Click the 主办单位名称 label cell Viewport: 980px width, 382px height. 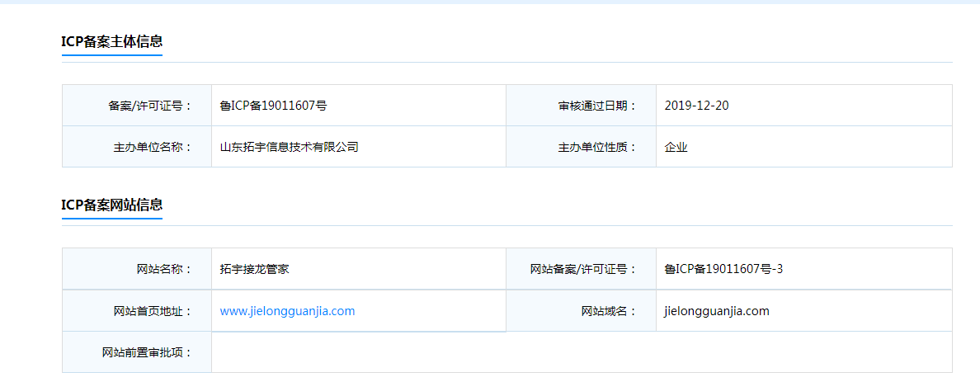[x=137, y=147]
